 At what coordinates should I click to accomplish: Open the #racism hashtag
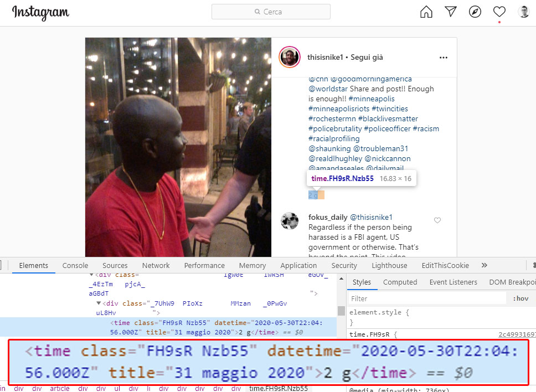click(426, 129)
